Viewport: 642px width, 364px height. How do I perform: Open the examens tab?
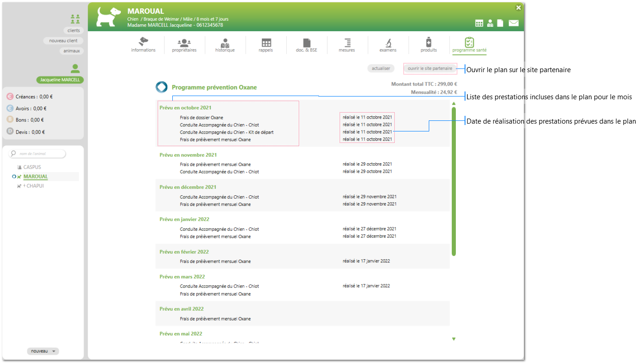click(388, 45)
